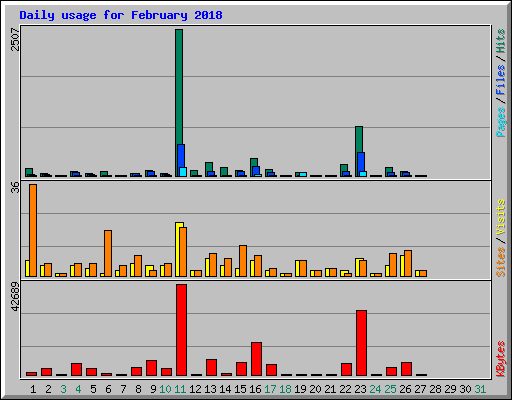The image size is (512, 400).
Task: Click the green day label 4
Action: click(x=78, y=389)
